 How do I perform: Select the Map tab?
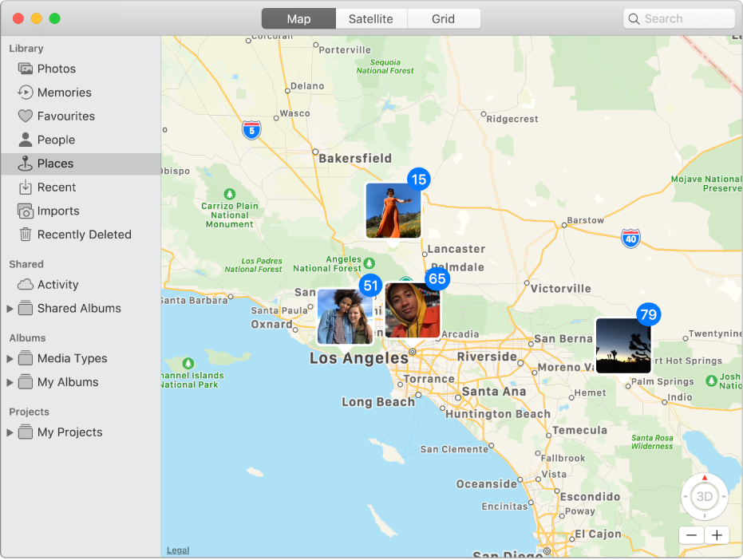[x=298, y=18]
